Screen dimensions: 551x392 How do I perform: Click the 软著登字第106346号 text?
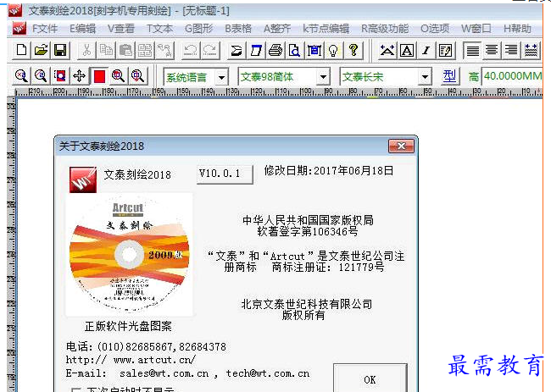308,232
